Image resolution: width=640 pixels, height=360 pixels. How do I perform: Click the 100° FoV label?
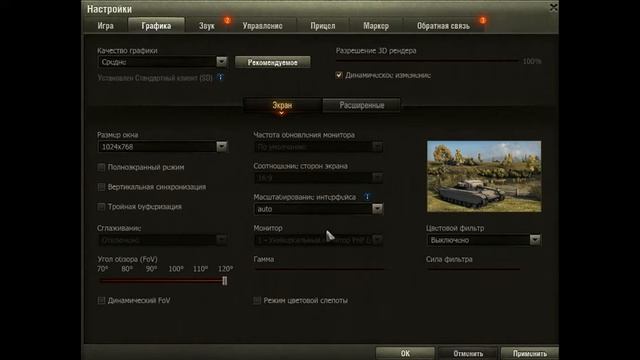pyautogui.click(x=176, y=269)
